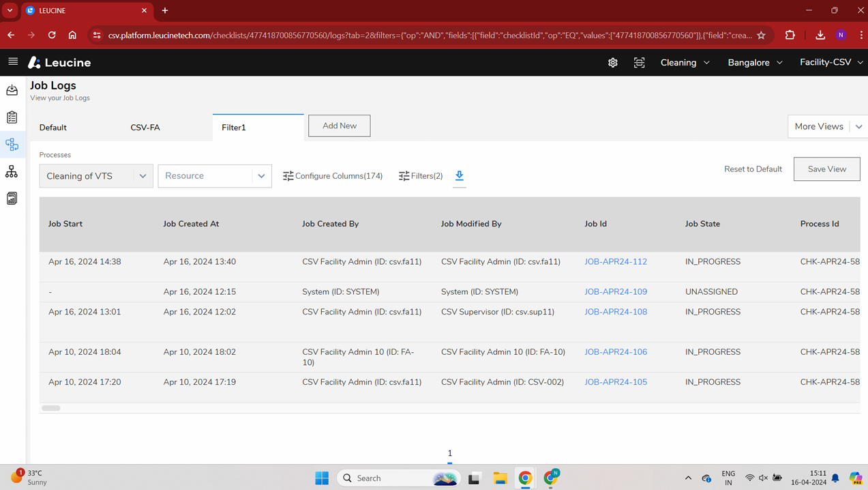This screenshot has width=868, height=490.
Task: Click page number 1 in pagination
Action: 449,453
